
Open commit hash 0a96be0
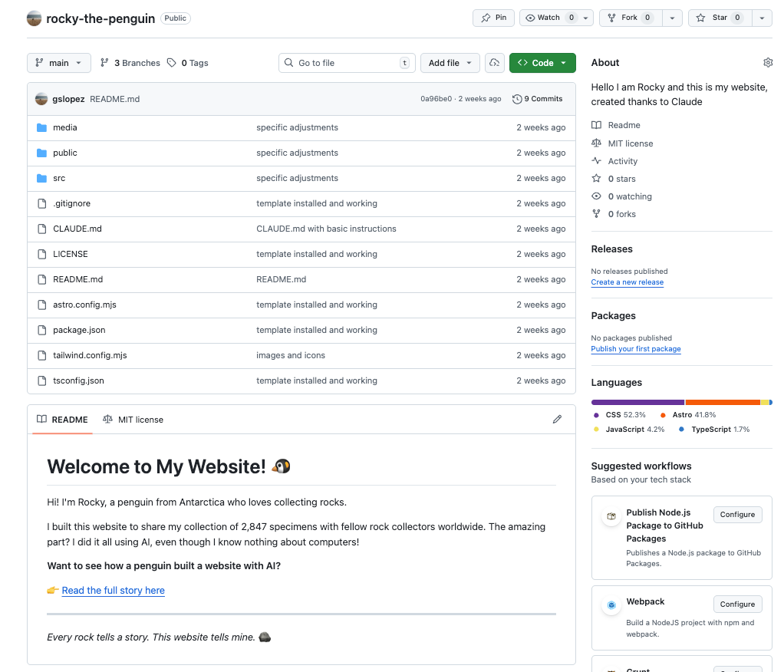(436, 99)
